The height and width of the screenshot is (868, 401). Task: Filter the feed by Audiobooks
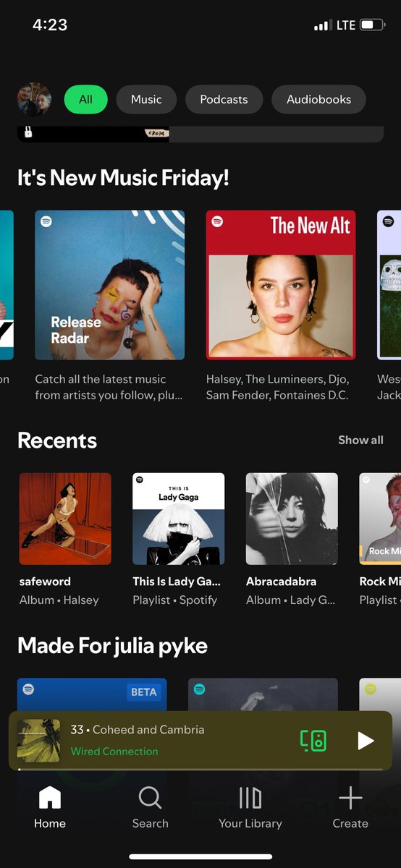point(318,99)
